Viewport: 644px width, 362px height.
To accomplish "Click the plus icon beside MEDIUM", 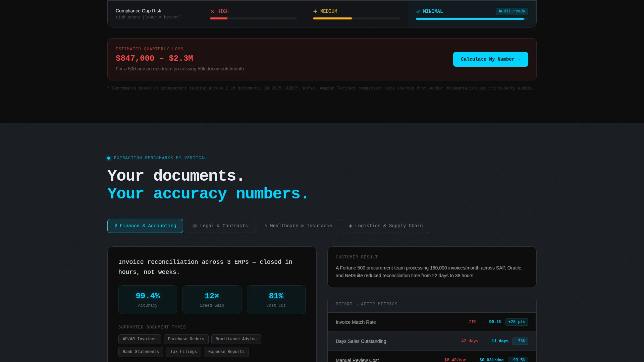I will tap(315, 11).
